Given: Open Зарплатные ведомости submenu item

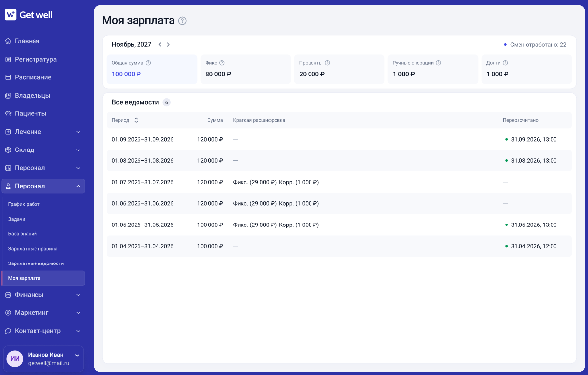Looking at the screenshot, I should (36, 263).
